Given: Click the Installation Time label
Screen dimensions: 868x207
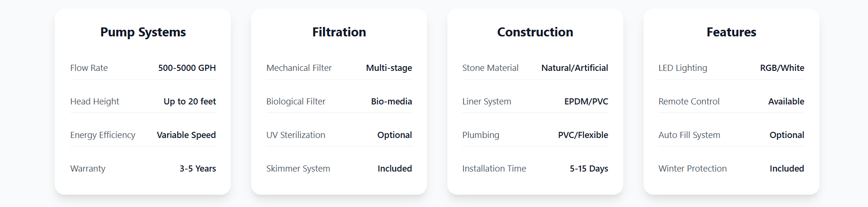Looking at the screenshot, I should (x=494, y=169).
